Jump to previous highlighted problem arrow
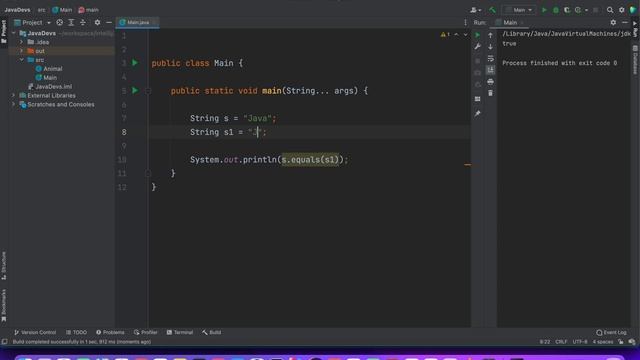Viewport: 640px width, 360px height. 456,35
